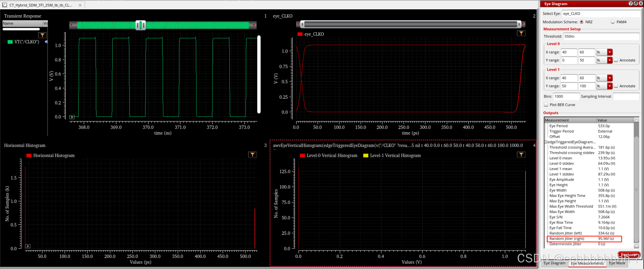Open Level 0 X range unit dropdown
The width and height of the screenshot is (644, 269).
(610, 52)
